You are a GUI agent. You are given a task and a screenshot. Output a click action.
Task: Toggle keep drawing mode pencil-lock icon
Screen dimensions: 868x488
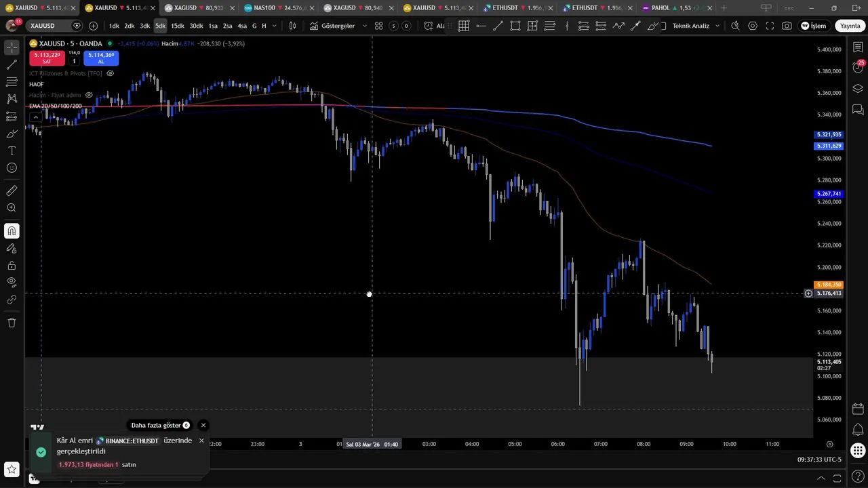tap(12, 248)
